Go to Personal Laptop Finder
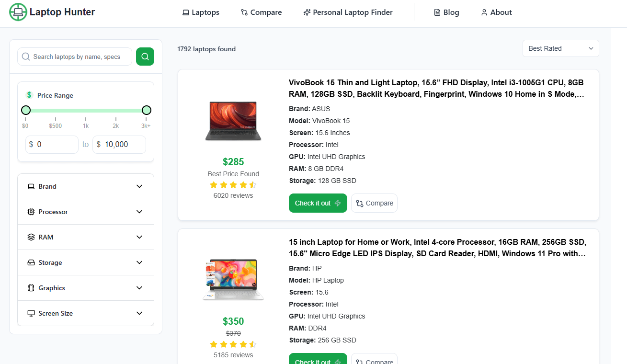This screenshot has width=627, height=364. coord(348,12)
